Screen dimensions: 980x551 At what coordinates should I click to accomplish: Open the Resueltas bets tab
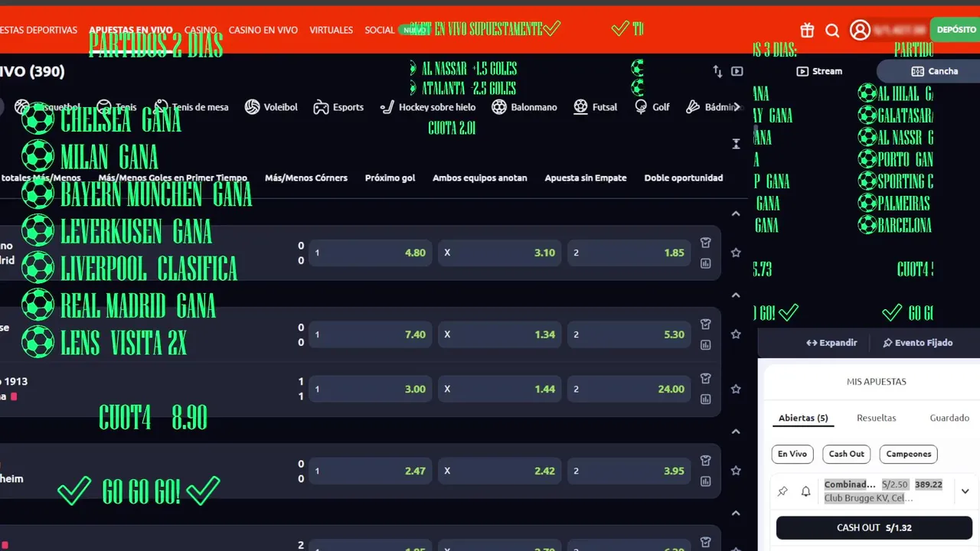(877, 418)
